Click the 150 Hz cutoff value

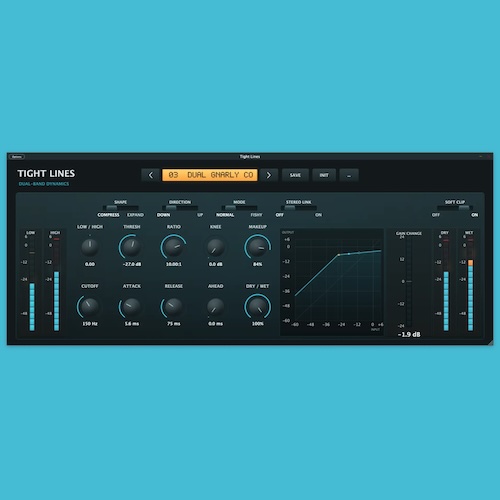[90, 324]
